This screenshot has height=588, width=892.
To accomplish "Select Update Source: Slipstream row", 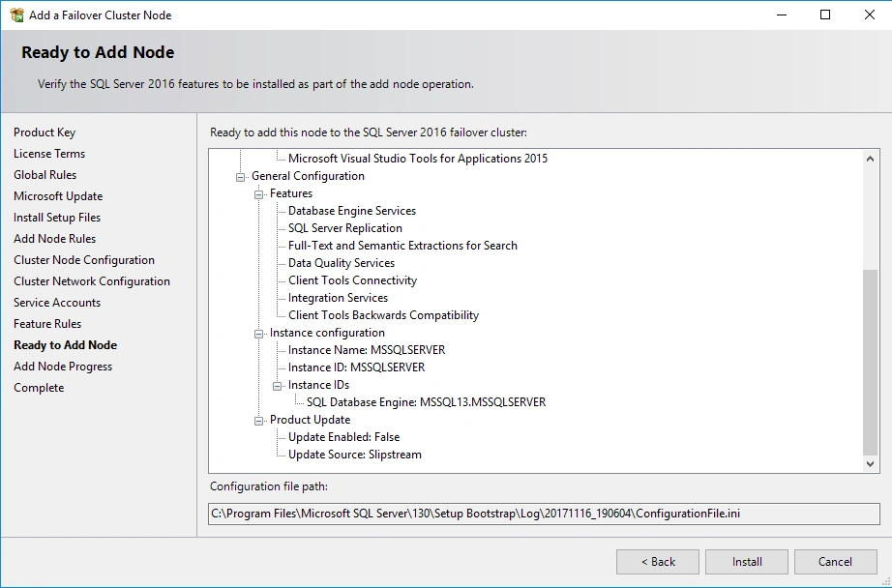I will coord(355,455).
